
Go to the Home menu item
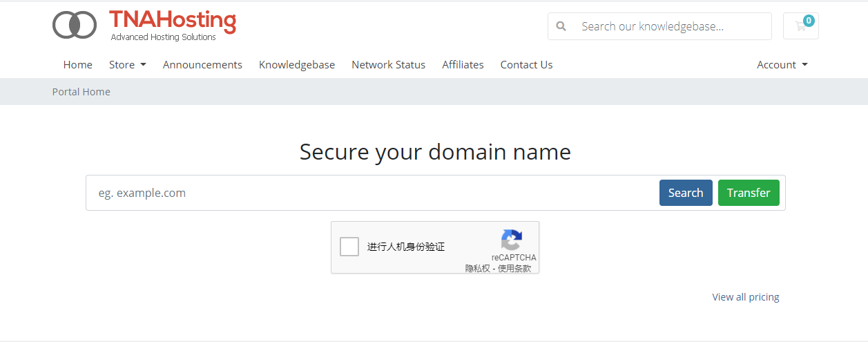click(x=78, y=64)
